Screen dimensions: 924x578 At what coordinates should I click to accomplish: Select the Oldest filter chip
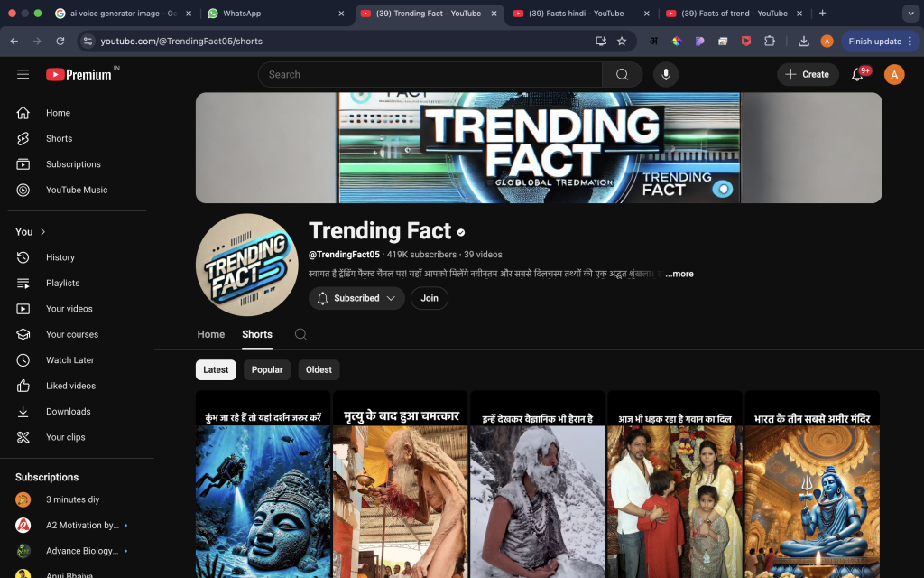pyautogui.click(x=319, y=369)
